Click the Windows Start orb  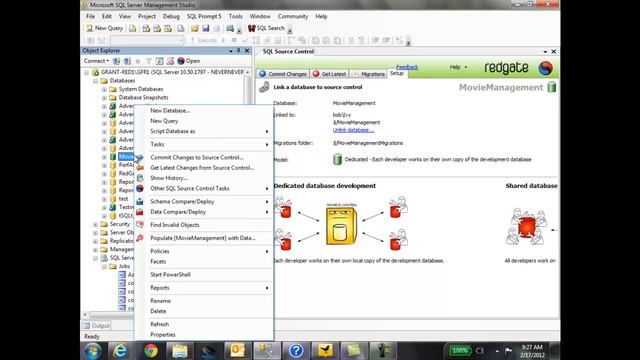[x=93, y=351]
